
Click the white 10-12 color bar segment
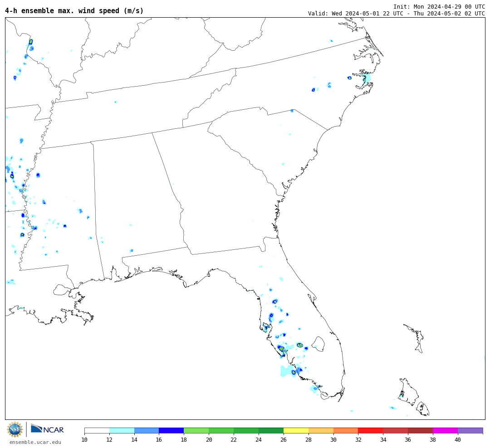pyautogui.click(x=97, y=430)
